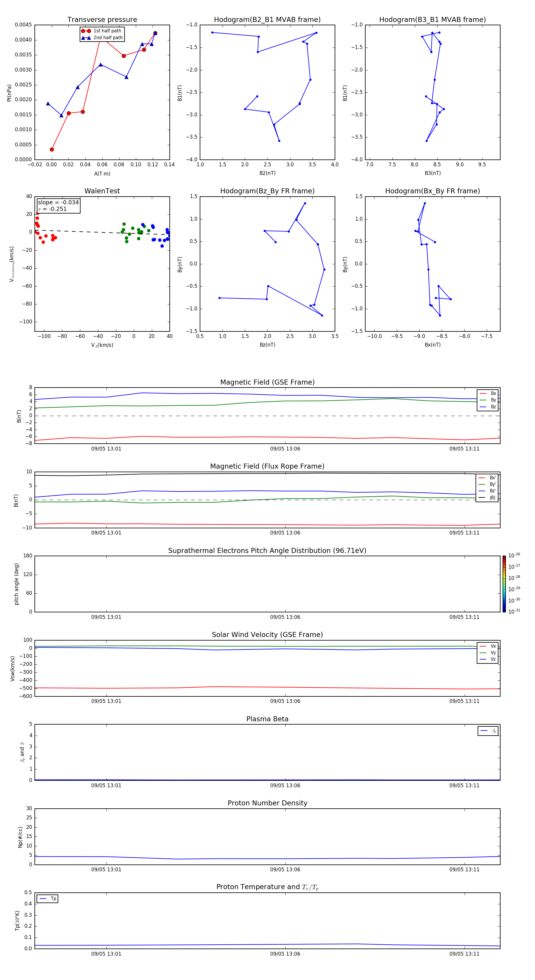The image size is (535, 980).
Task: Click the Hodogram(B2_B1 MVAB frame) title
Action: coord(267,20)
